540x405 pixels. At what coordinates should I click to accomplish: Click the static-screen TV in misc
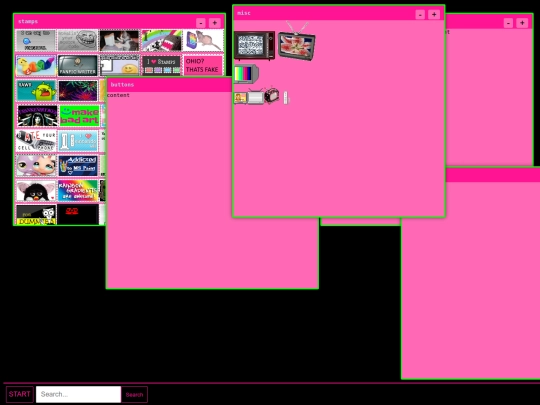tap(255, 45)
